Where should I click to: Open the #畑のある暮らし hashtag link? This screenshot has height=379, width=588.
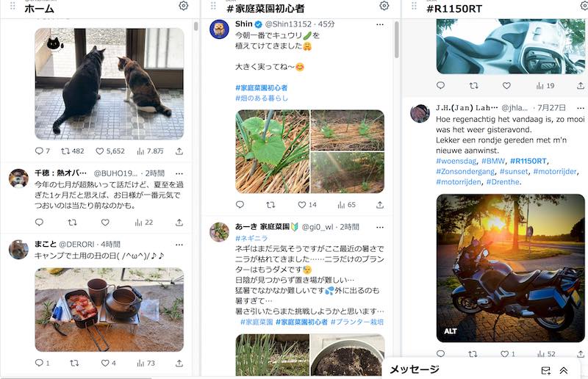point(262,98)
